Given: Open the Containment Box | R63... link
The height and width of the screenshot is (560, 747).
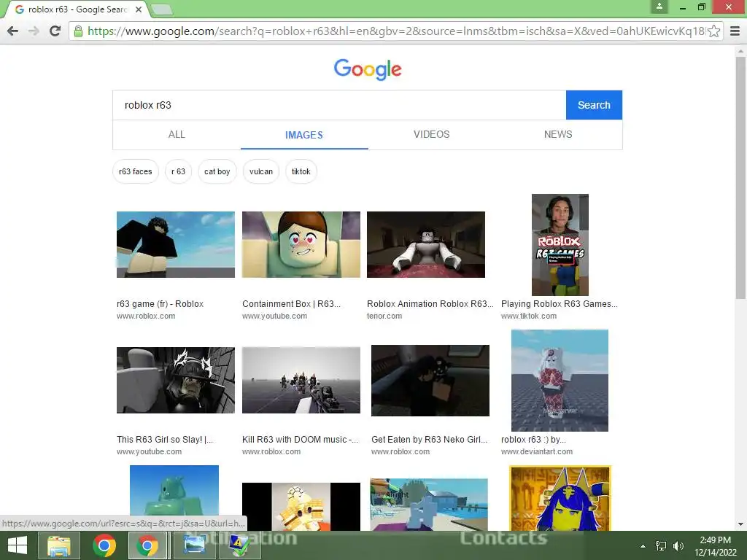Looking at the screenshot, I should [x=292, y=304].
